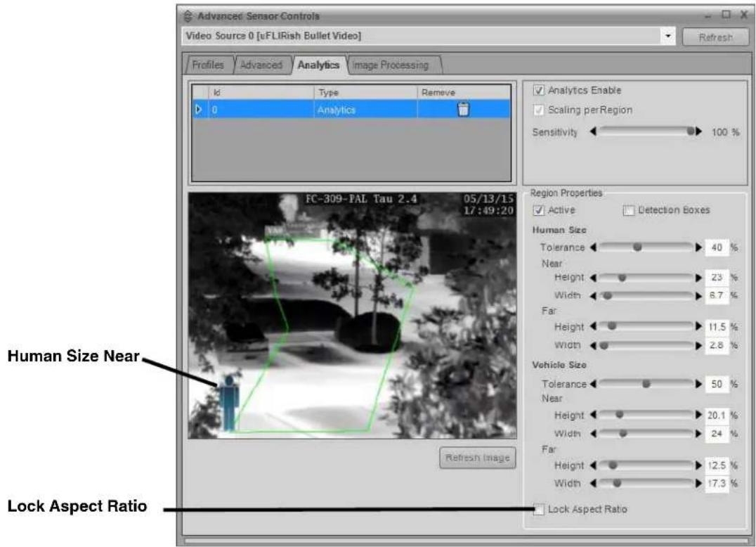756x547 pixels.
Task: Click Vehicle Near Height value 20.1
Action: pos(717,416)
